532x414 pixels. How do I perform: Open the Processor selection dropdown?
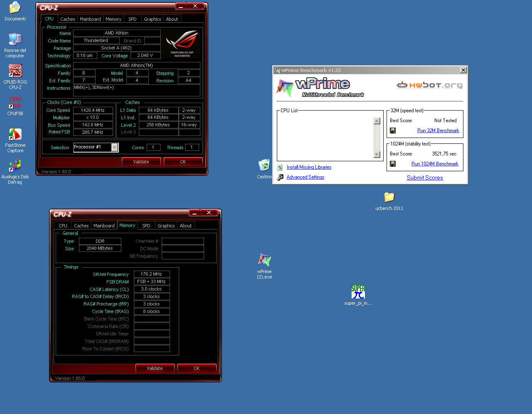115,148
